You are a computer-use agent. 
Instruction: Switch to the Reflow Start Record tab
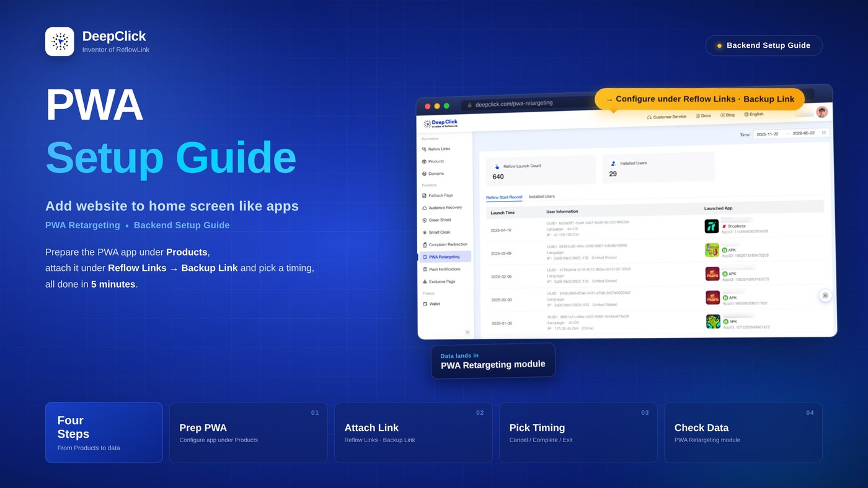(504, 197)
